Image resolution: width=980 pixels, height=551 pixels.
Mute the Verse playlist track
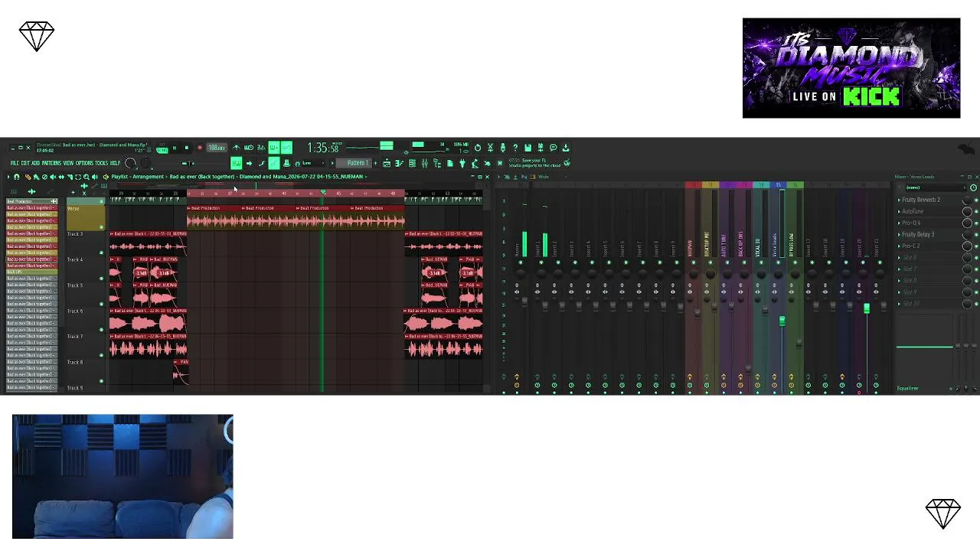(x=101, y=227)
